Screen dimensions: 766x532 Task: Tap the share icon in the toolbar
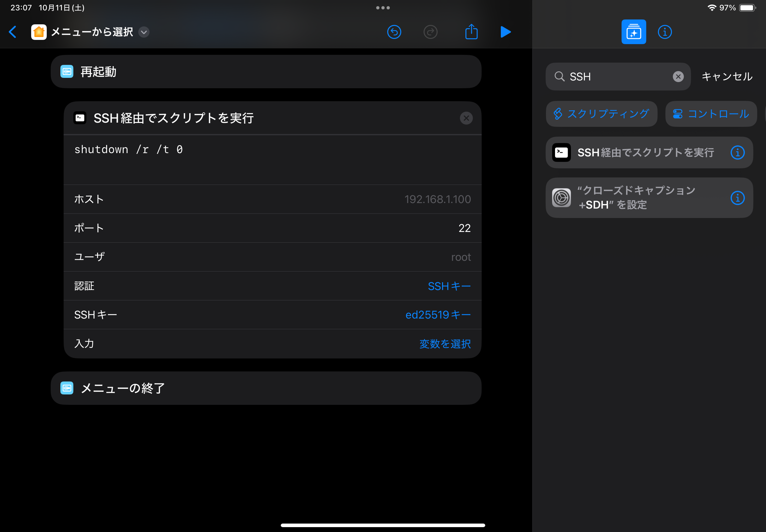[471, 32]
